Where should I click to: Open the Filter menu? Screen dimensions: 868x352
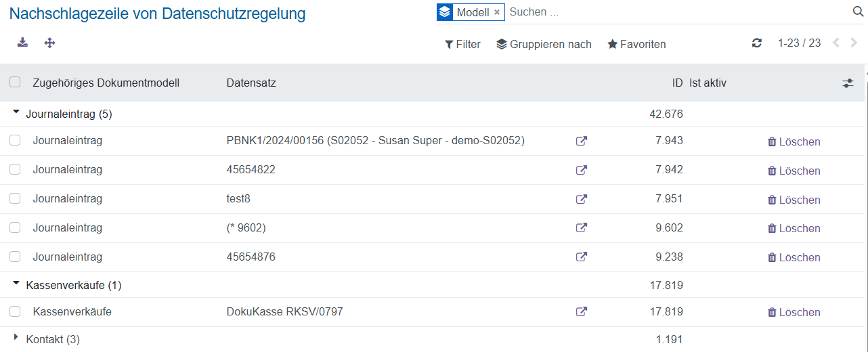(x=462, y=44)
